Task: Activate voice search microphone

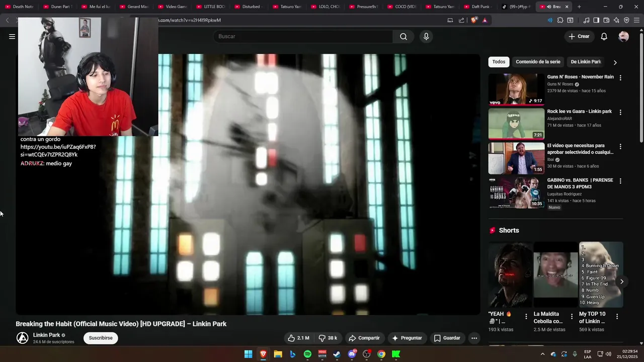Action: 426,36
